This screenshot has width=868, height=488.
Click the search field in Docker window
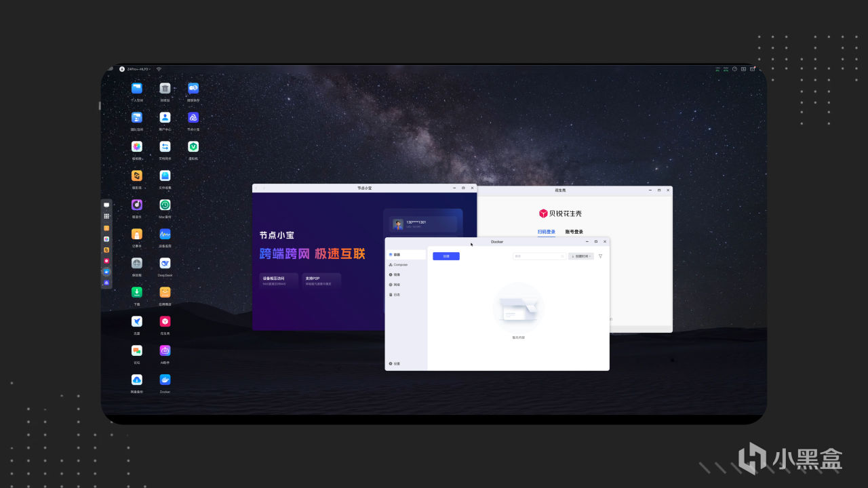[x=539, y=256]
